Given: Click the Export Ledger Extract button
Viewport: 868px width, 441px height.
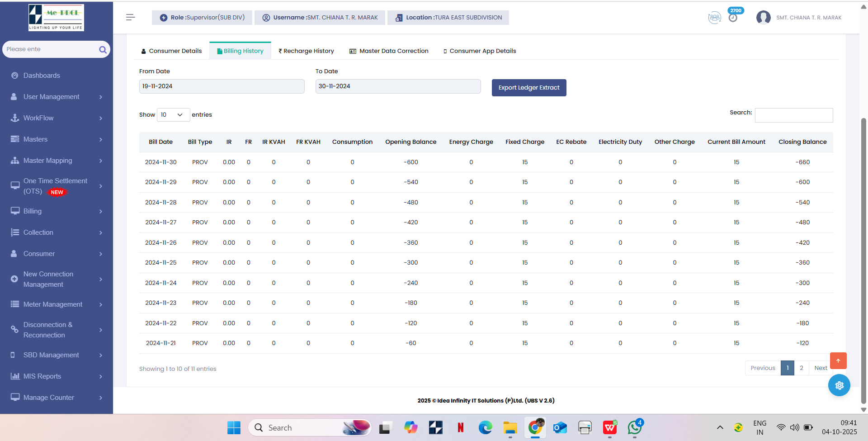Looking at the screenshot, I should pyautogui.click(x=528, y=88).
